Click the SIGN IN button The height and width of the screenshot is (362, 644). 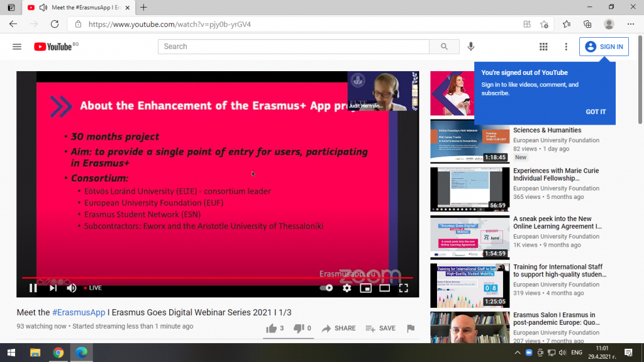click(x=604, y=47)
